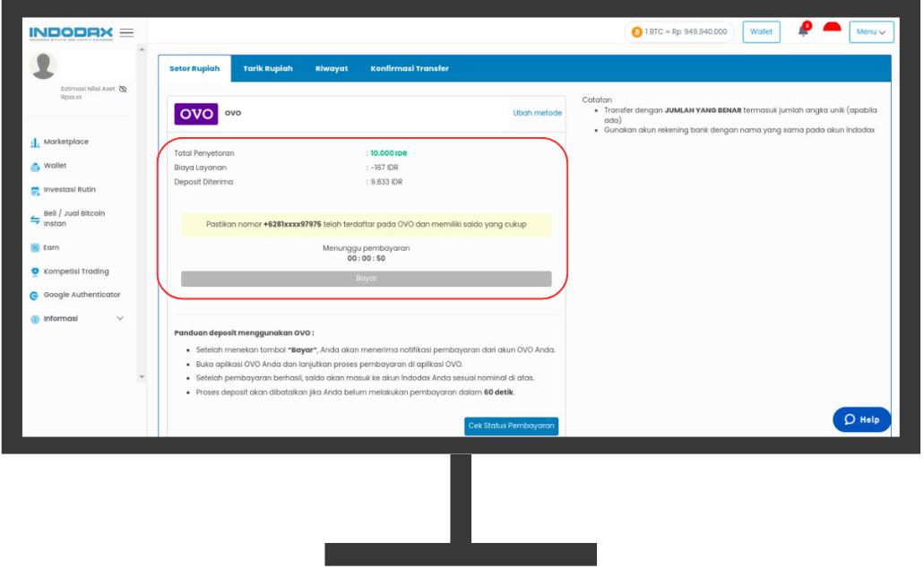Click the 1 BTC price ticker
The height and width of the screenshot is (569, 924).
[679, 31]
